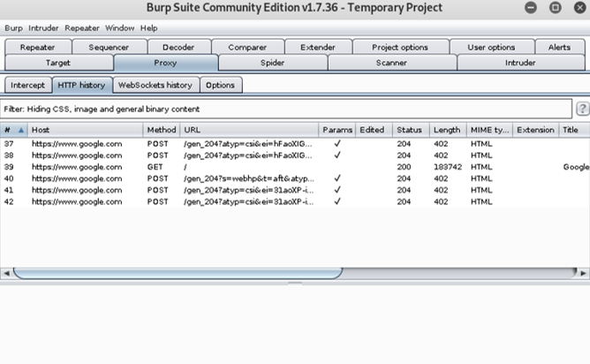Sort by the Extension column header
This screenshot has height=364, width=590.
coord(535,130)
